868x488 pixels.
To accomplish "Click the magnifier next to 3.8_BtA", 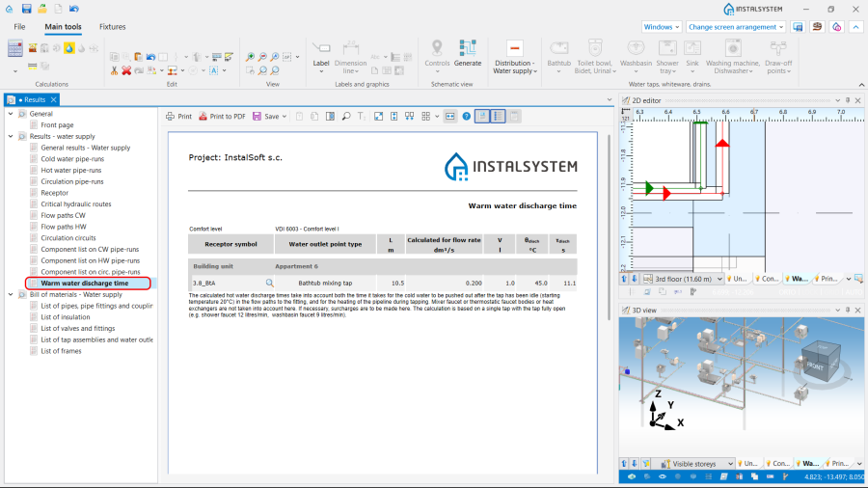I will tap(270, 283).
